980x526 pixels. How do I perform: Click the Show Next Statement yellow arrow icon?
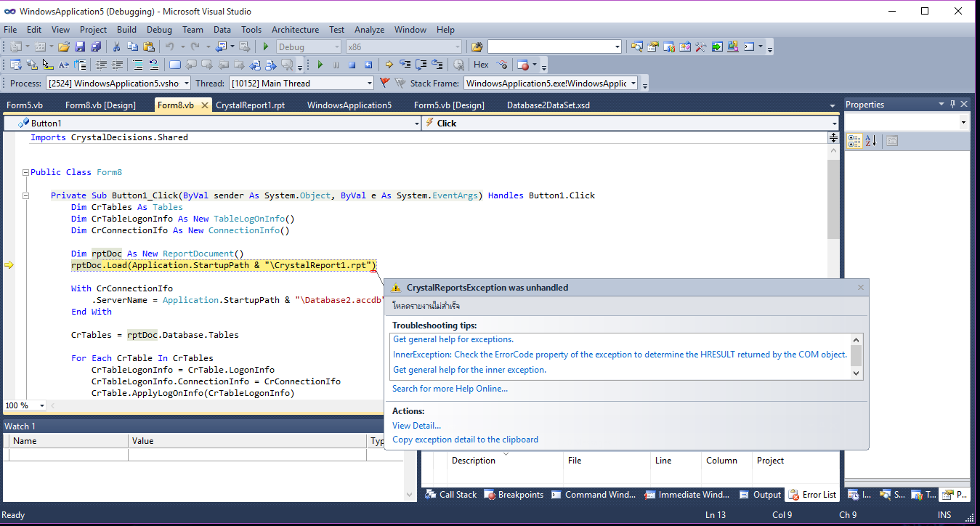tap(389, 65)
